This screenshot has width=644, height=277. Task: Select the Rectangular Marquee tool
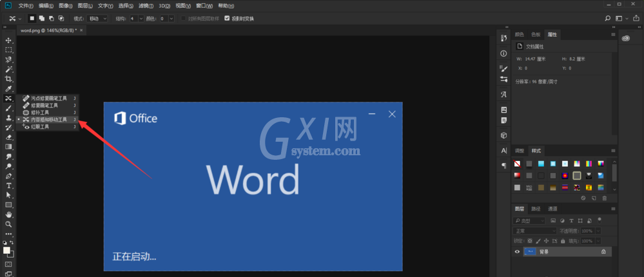(x=8, y=50)
